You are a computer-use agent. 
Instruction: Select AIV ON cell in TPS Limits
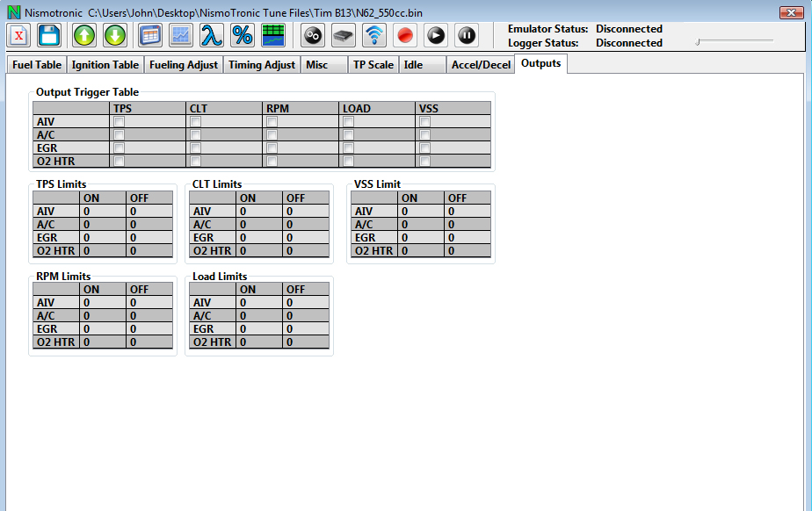click(103, 212)
